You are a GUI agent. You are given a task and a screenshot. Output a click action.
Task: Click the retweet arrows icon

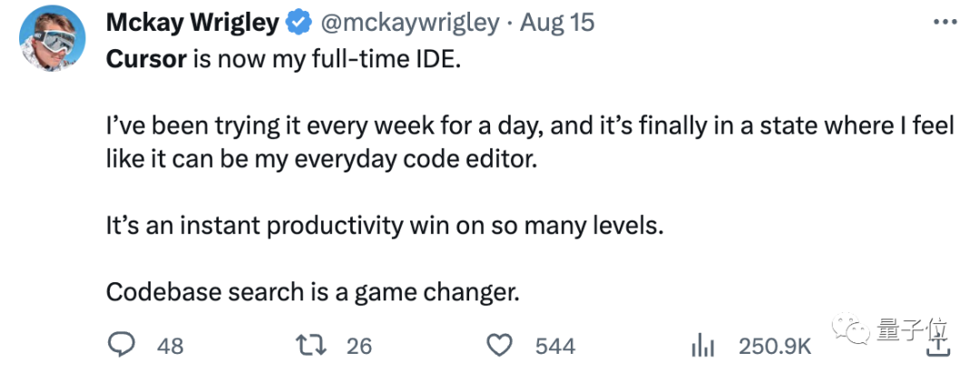pyautogui.click(x=313, y=346)
